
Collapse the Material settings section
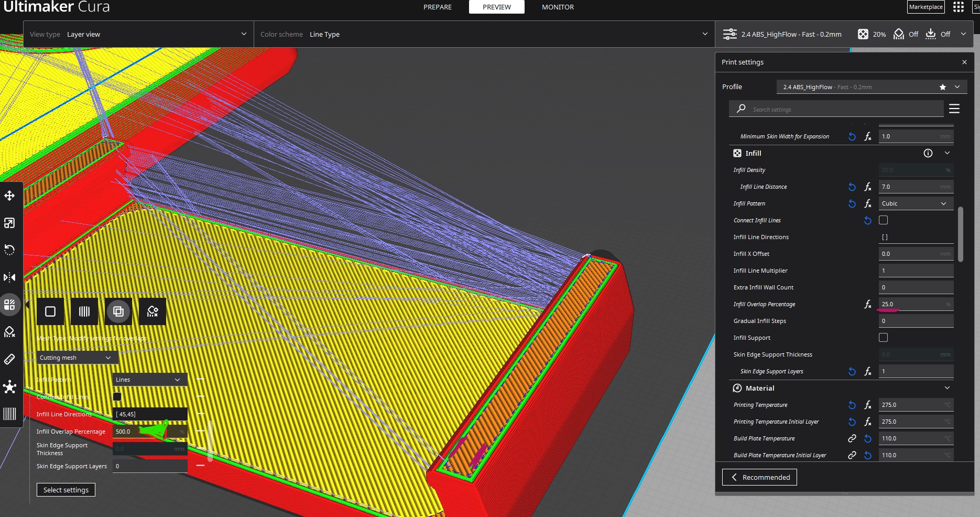tap(946, 388)
